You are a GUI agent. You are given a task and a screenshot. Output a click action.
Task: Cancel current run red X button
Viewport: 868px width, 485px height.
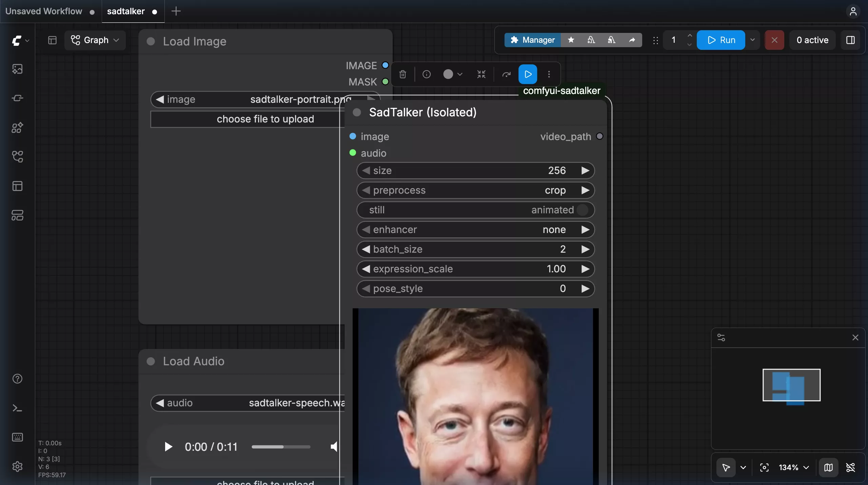pyautogui.click(x=774, y=40)
